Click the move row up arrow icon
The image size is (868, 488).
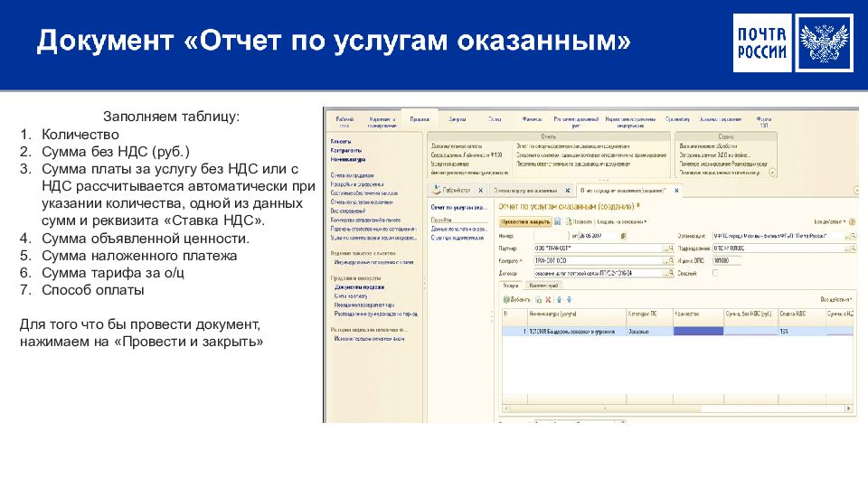(x=559, y=300)
